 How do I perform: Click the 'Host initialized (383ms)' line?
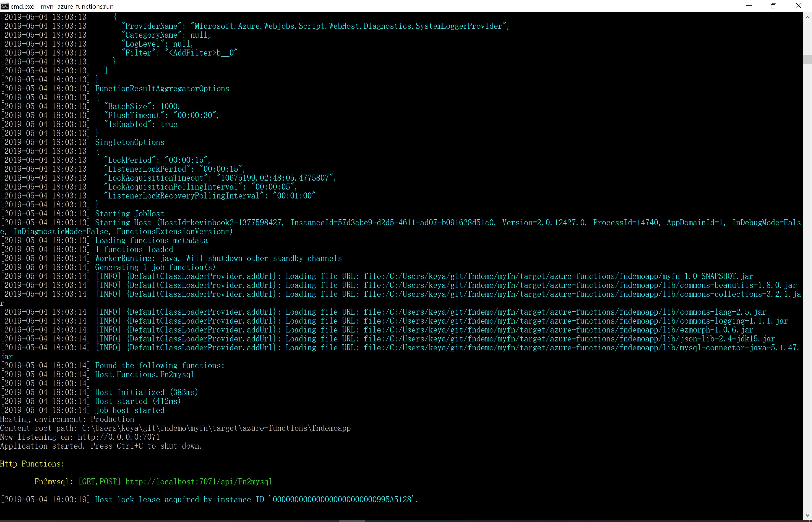99,392
